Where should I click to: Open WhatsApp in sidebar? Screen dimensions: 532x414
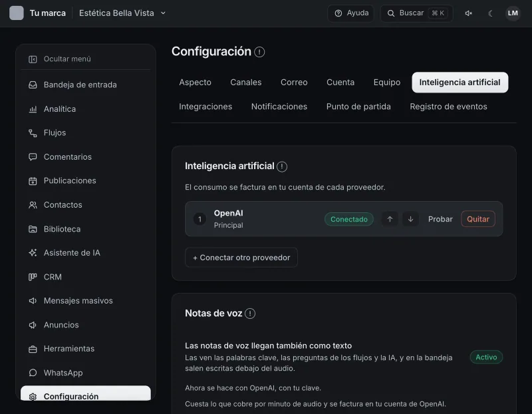(86, 373)
